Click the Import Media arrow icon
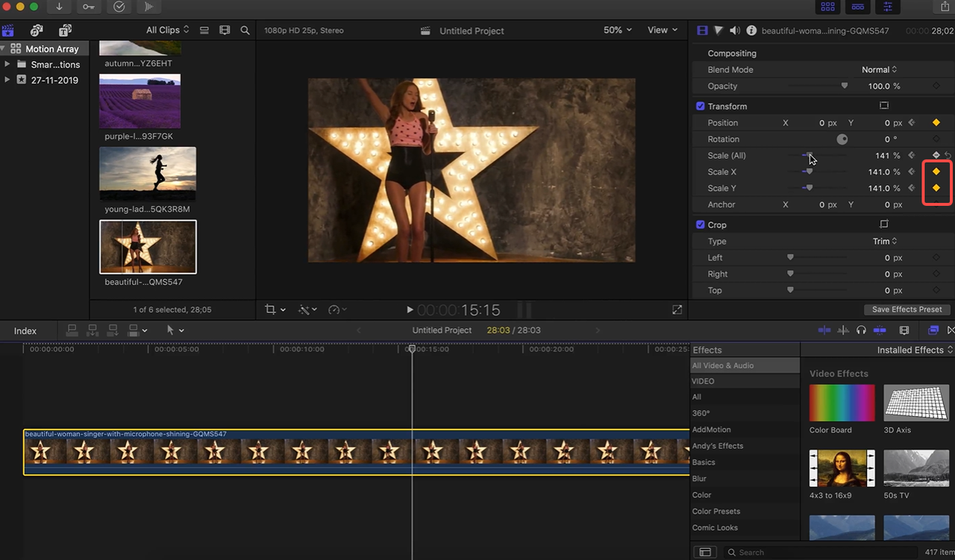 [59, 7]
